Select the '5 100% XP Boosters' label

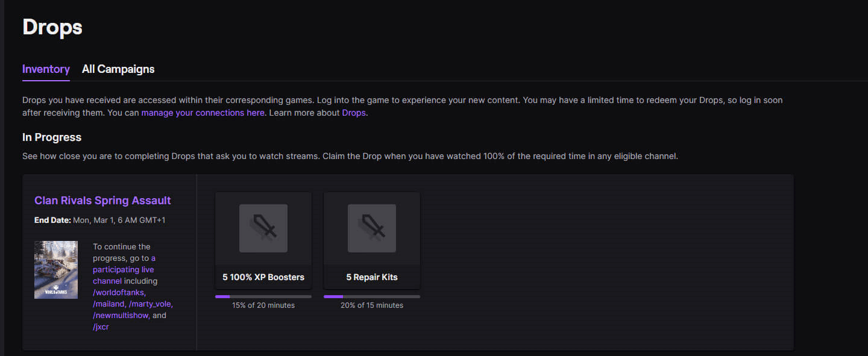pos(263,277)
